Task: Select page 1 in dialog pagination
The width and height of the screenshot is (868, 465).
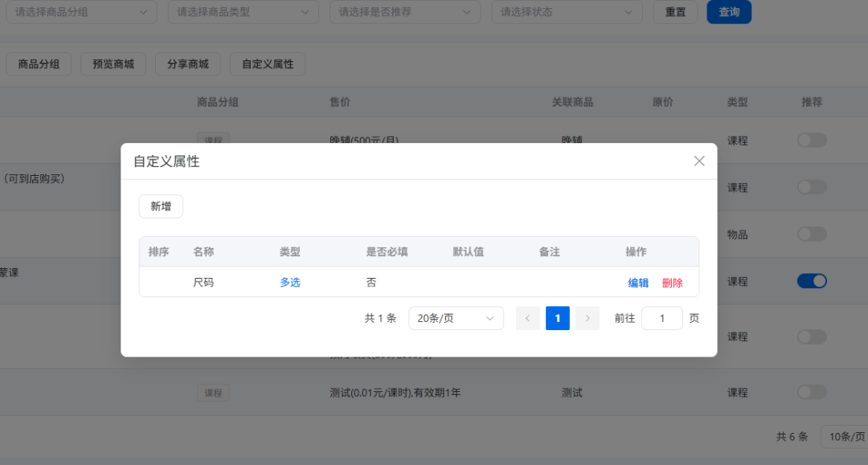Action: [x=558, y=318]
